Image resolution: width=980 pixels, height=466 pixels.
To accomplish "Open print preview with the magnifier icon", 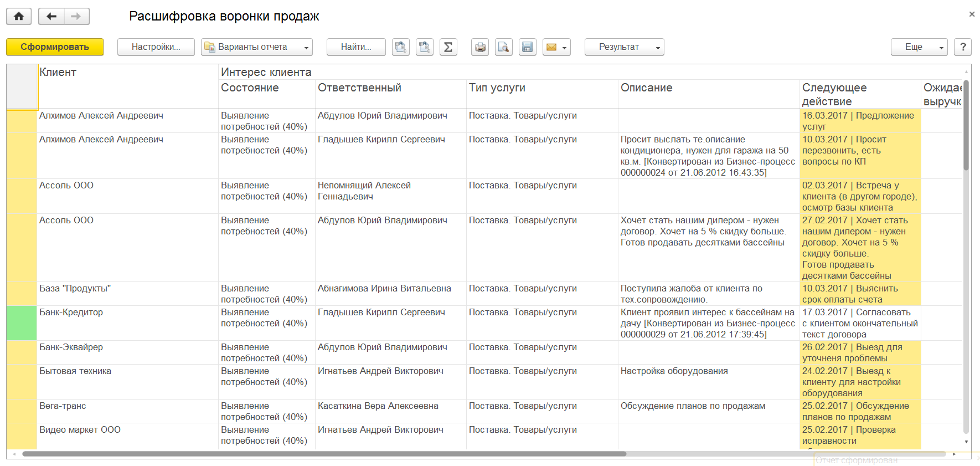I will coord(504,47).
